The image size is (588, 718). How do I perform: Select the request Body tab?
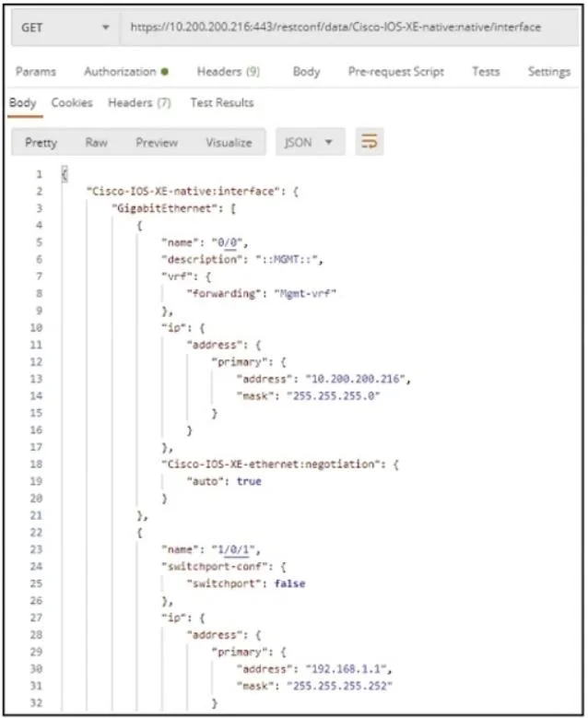306,72
